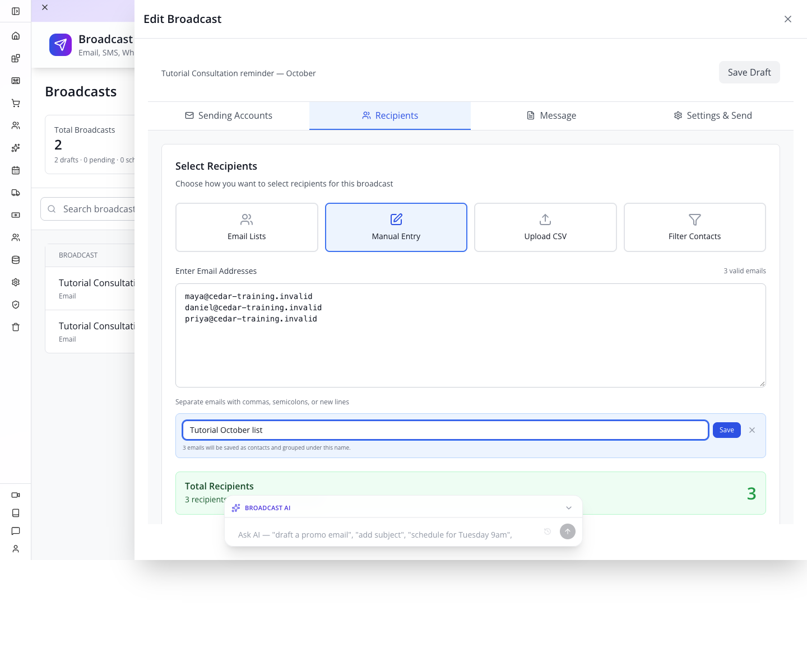
Task: Open the single user profile sidebar icon
Action: [x=16, y=549]
